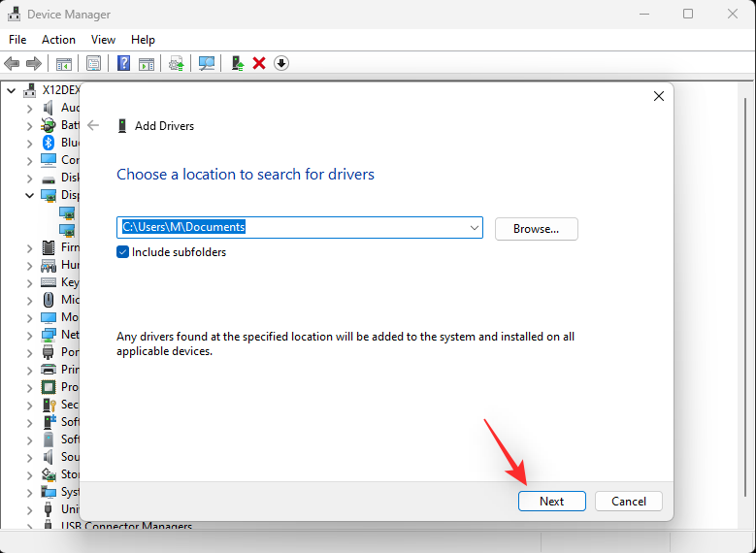Click the Show/Hide Console Tree icon
The width and height of the screenshot is (756, 553).
63,63
